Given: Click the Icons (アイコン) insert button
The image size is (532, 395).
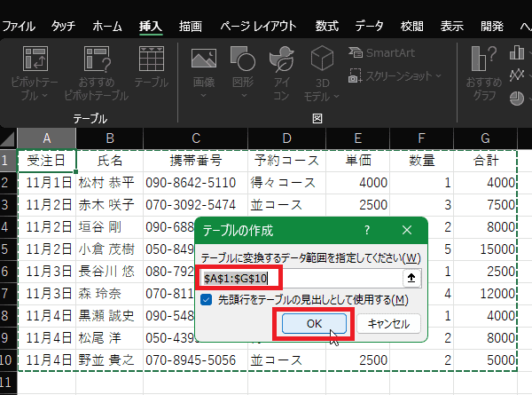Looking at the screenshot, I should [282, 60].
